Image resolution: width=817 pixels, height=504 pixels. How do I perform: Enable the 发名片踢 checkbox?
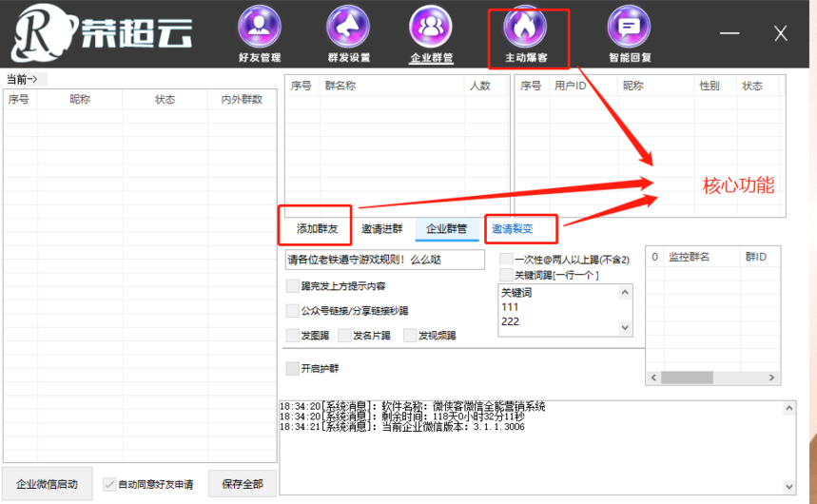(344, 335)
